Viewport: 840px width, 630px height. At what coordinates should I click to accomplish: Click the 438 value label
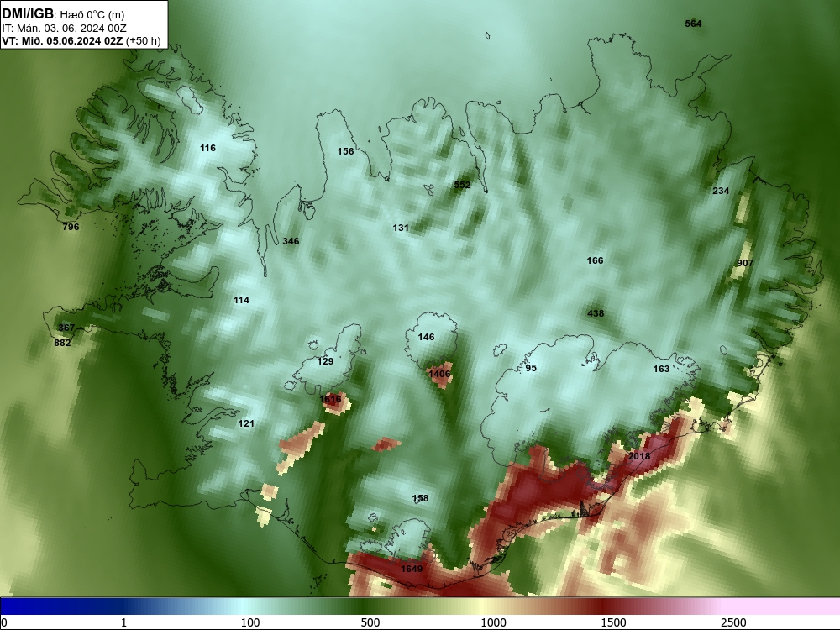click(596, 314)
